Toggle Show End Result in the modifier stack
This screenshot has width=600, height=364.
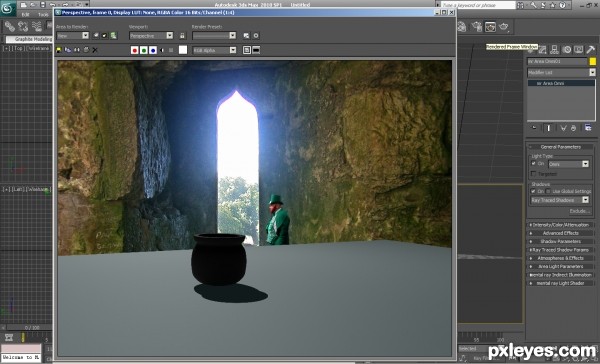(x=548, y=128)
